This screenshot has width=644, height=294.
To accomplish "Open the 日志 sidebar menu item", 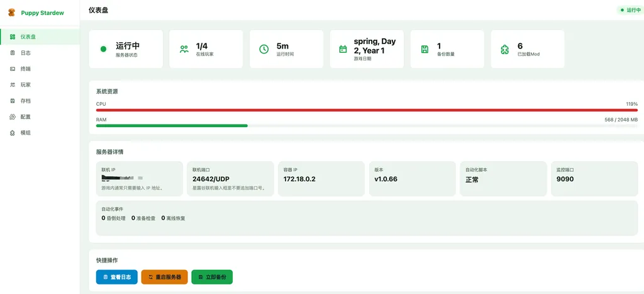I will coord(40,53).
